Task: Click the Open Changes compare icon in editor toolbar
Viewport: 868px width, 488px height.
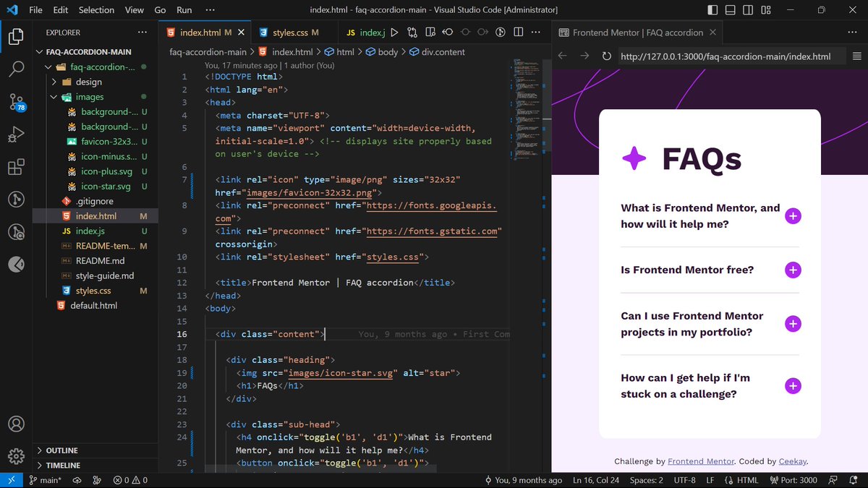Action: coord(412,33)
